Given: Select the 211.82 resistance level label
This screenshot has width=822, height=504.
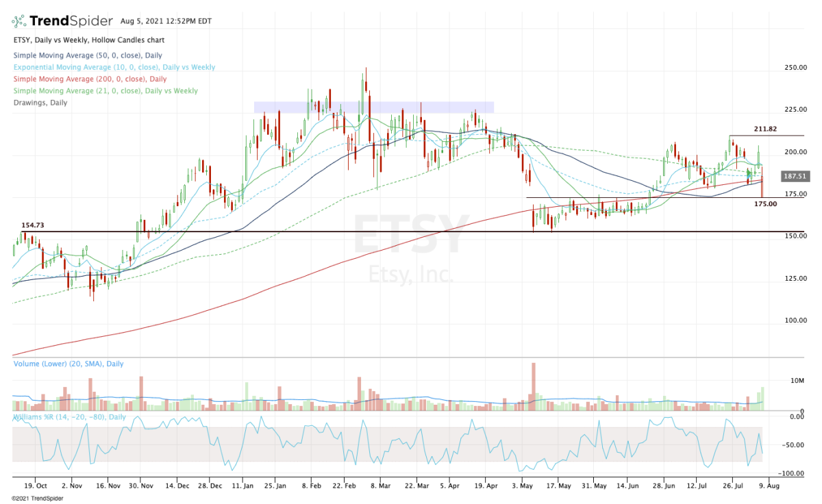Looking at the screenshot, I should click(x=766, y=128).
